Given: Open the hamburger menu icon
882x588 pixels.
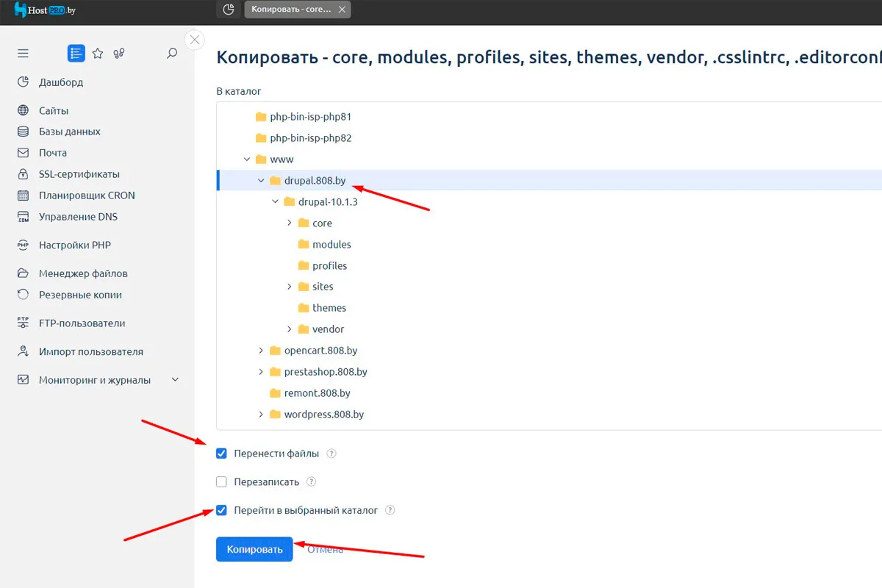Looking at the screenshot, I should click(23, 53).
